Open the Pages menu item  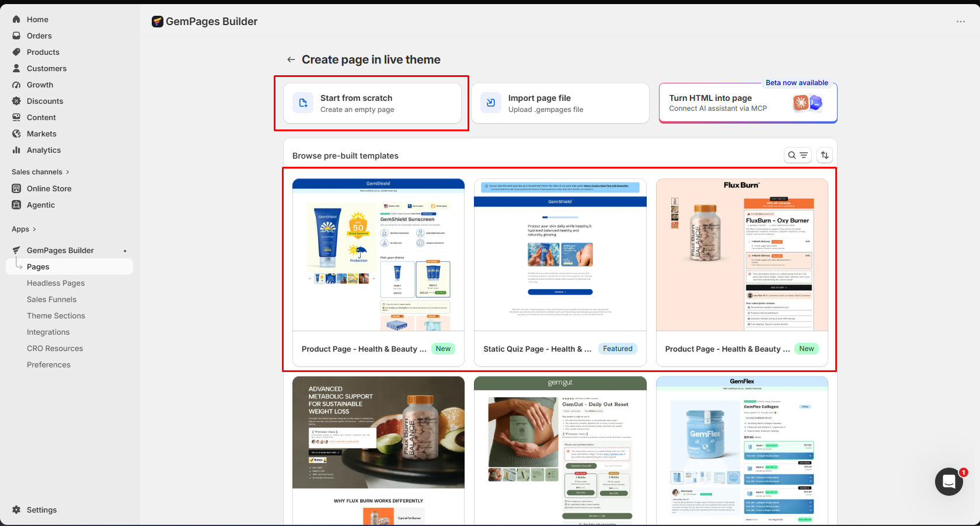tap(69, 266)
